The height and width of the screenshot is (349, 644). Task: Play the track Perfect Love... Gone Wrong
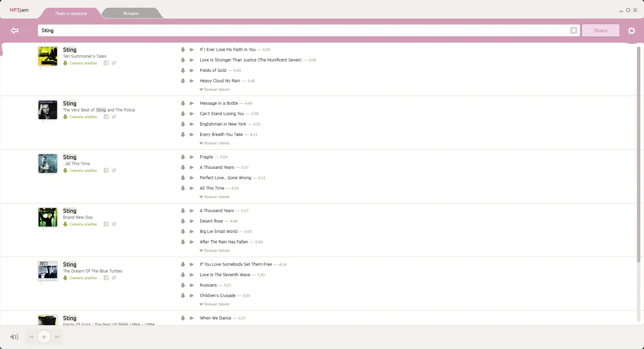pos(192,178)
